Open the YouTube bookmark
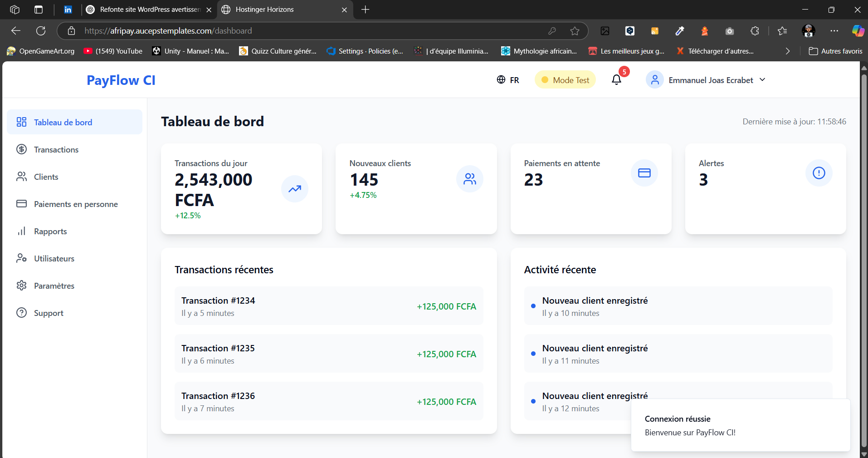 (x=113, y=51)
